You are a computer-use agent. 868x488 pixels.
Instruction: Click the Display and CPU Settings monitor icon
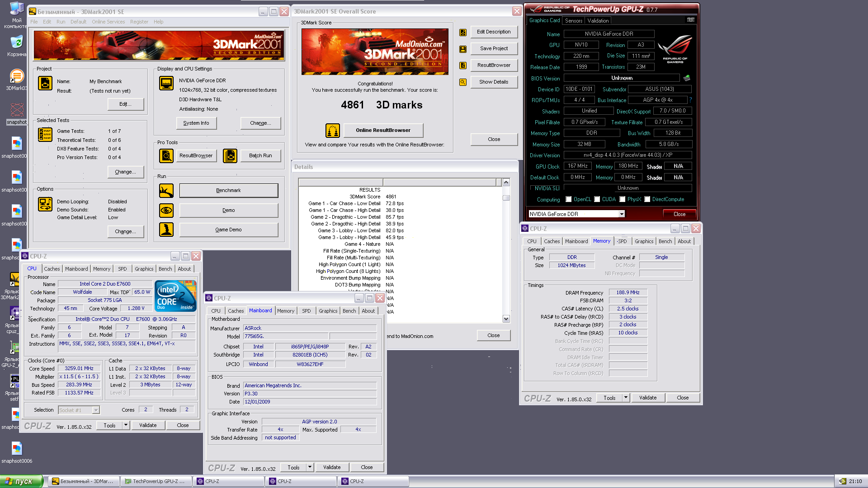(x=166, y=83)
